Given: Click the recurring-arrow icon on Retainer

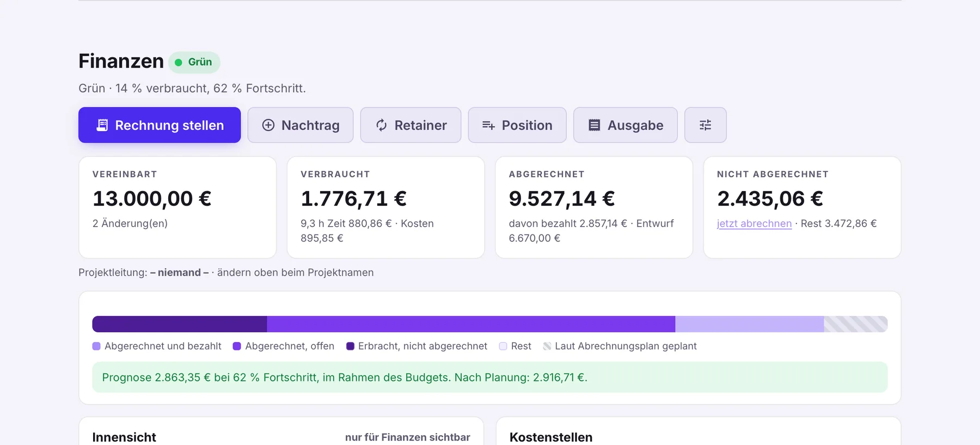Looking at the screenshot, I should click(x=381, y=125).
